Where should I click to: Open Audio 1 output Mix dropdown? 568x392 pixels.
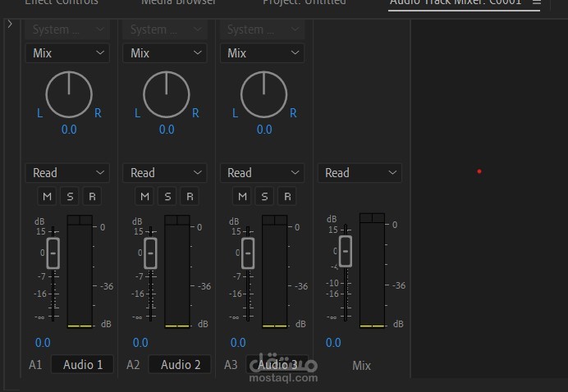point(67,53)
